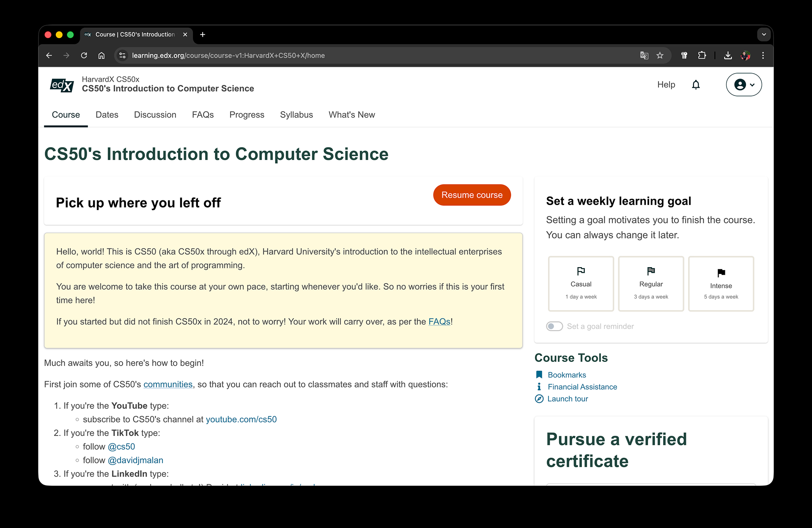This screenshot has width=812, height=528.
Task: Open the Financial Assistance link
Action: pyautogui.click(x=582, y=387)
